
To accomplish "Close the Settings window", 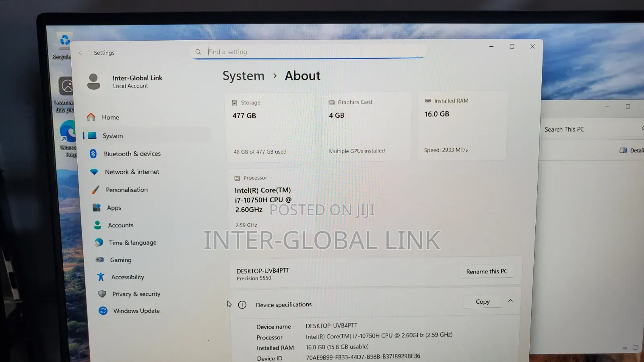I will [x=533, y=47].
